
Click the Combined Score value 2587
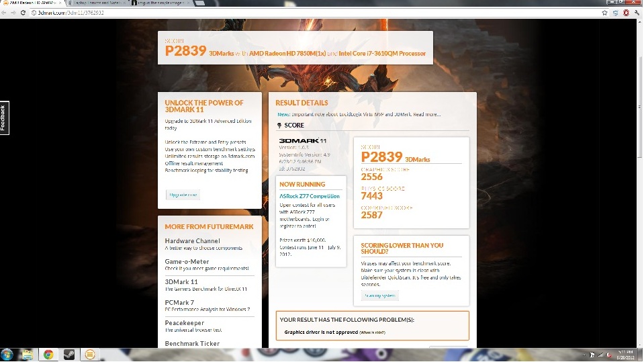372,215
